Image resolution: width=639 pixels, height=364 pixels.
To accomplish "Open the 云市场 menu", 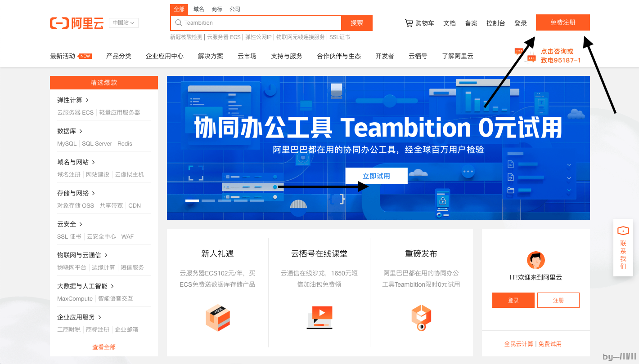I will 247,56.
